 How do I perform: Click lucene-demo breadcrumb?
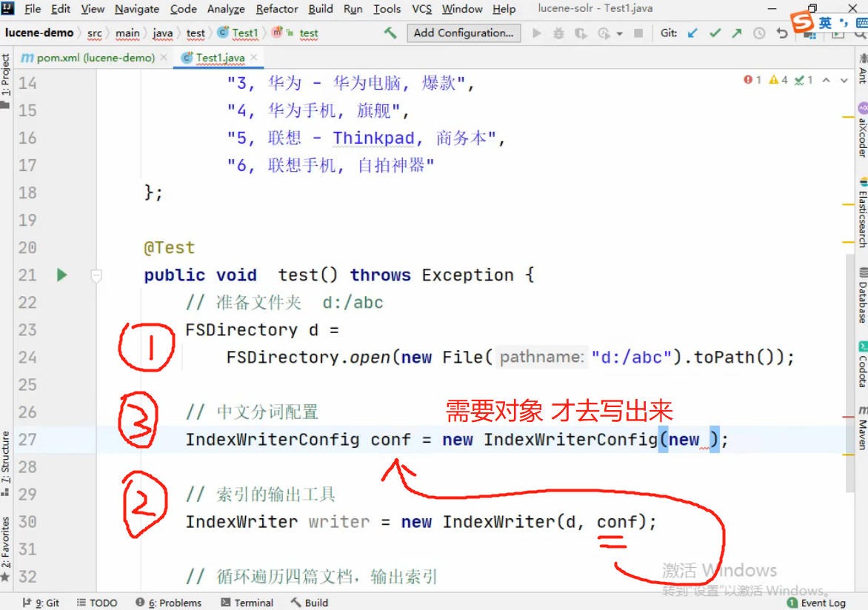click(39, 33)
